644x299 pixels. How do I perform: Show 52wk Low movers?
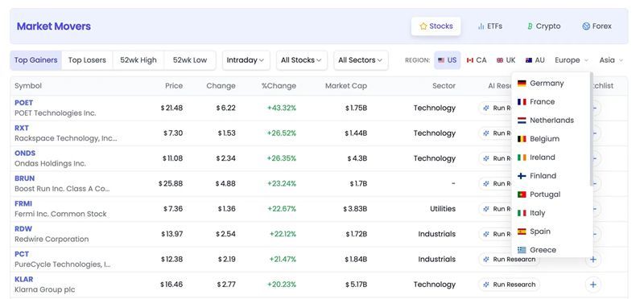pyautogui.click(x=190, y=60)
